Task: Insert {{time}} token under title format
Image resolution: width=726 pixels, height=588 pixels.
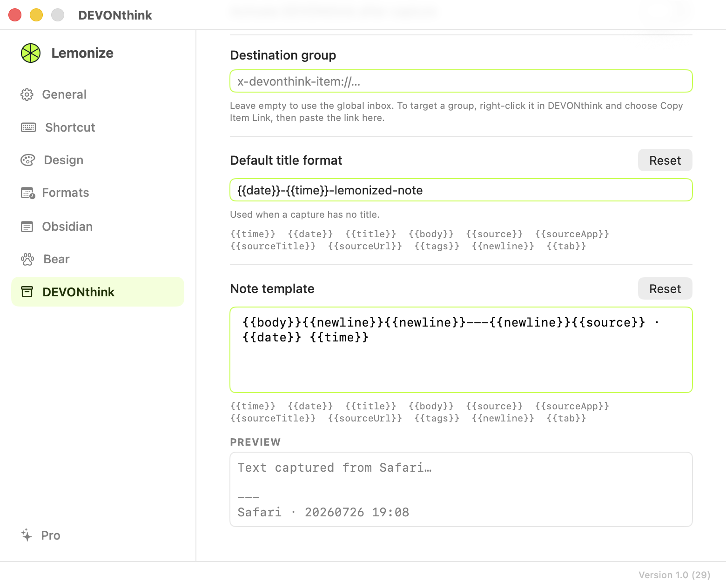Action: pyautogui.click(x=253, y=234)
